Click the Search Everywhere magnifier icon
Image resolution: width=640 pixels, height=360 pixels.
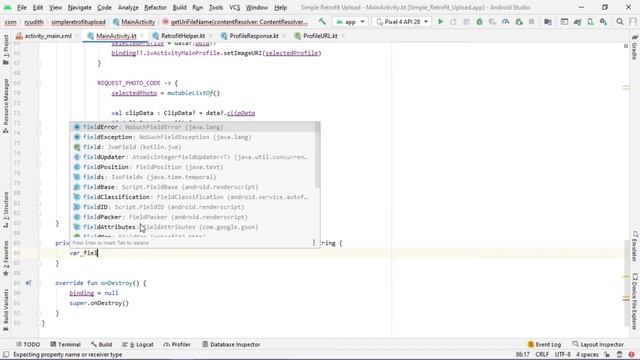[620, 22]
